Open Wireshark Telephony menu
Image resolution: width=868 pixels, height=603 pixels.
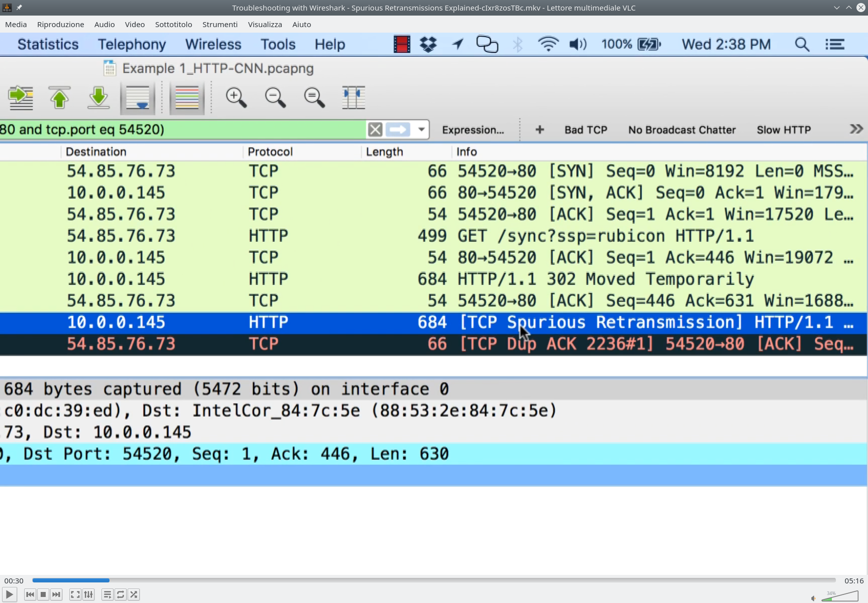tap(132, 44)
